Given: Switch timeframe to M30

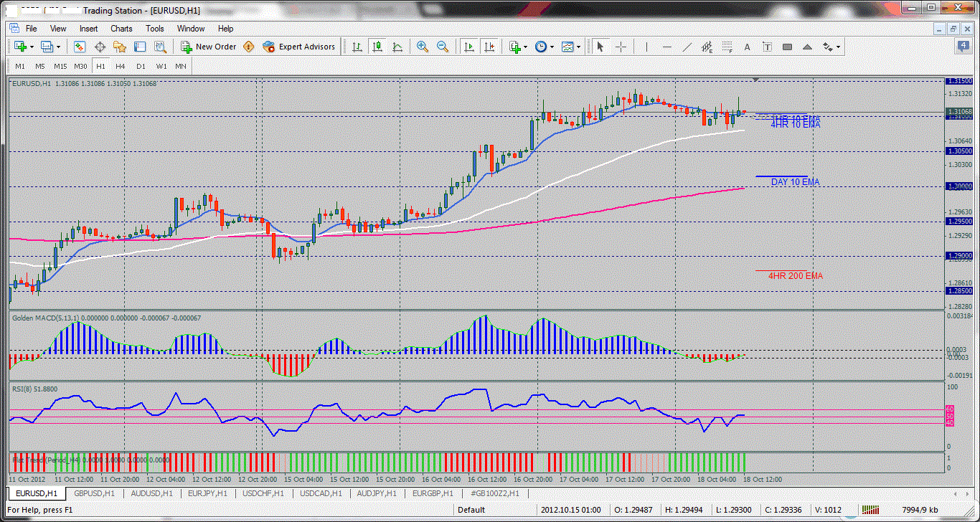Looking at the screenshot, I should click(80, 66).
